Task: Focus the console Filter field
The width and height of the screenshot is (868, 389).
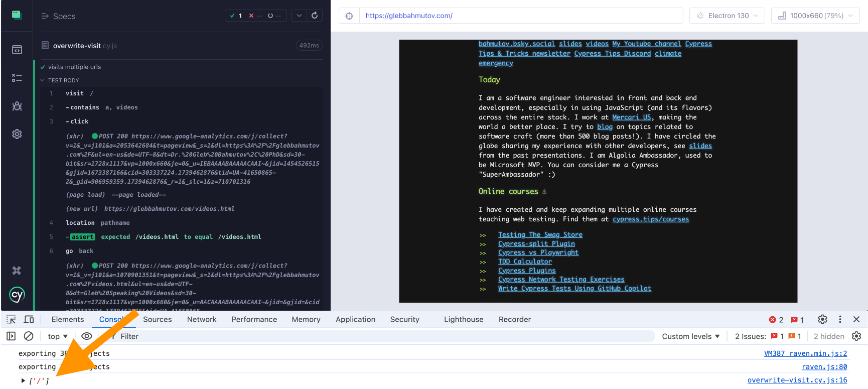Action: point(381,336)
